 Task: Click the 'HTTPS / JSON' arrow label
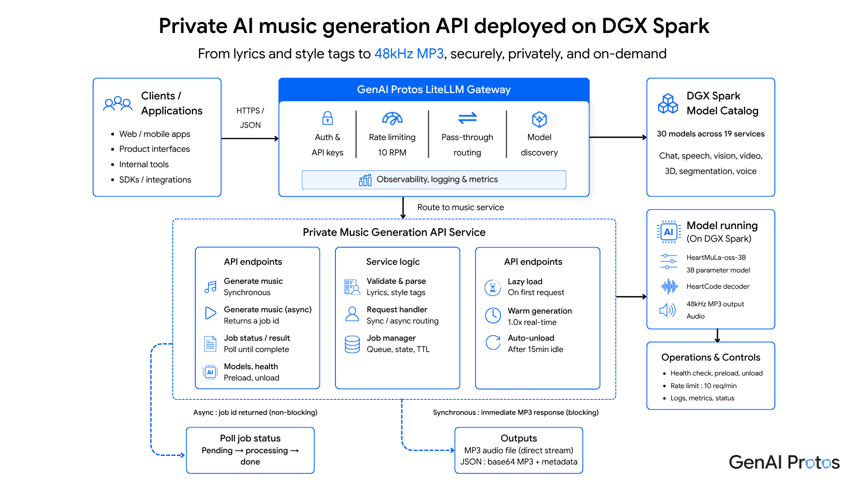click(250, 117)
